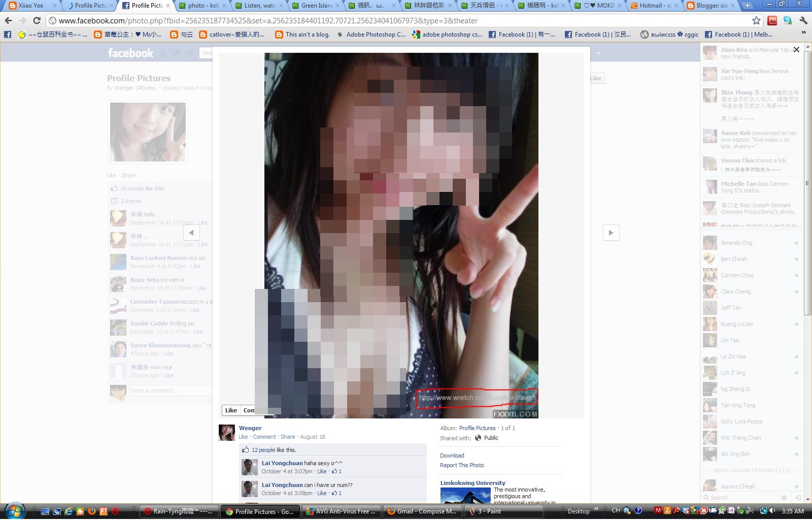Switch to the 3 - Paint taskbar window
The width and height of the screenshot is (812, 520).
tap(503, 511)
